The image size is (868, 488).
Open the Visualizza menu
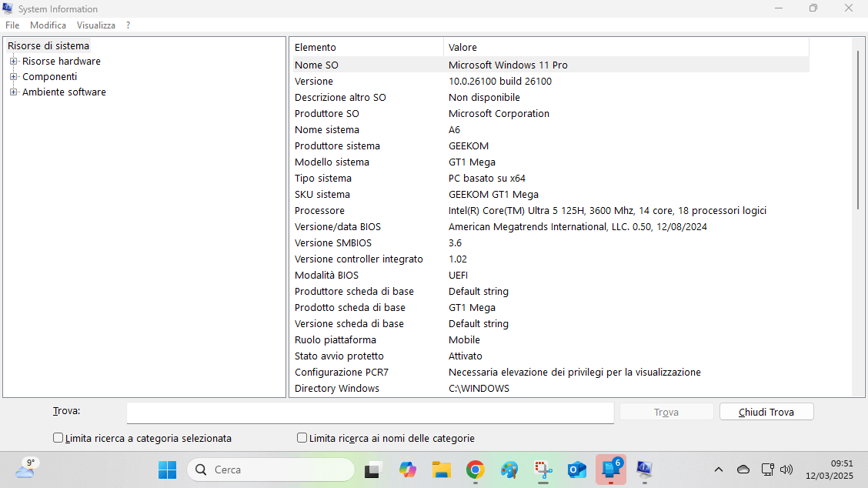pyautogui.click(x=95, y=25)
